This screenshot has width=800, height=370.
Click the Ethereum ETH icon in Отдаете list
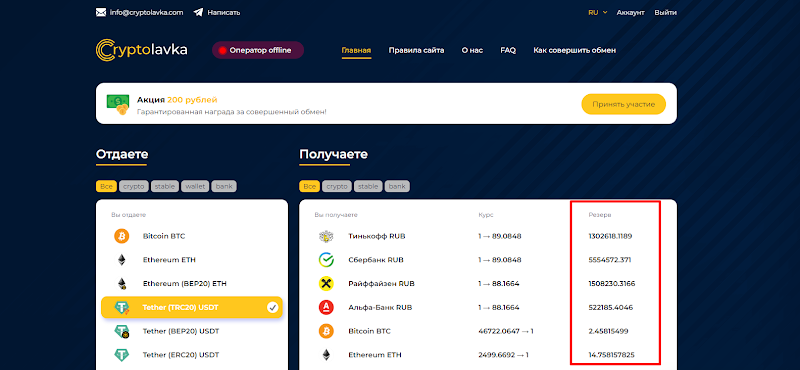[121, 260]
